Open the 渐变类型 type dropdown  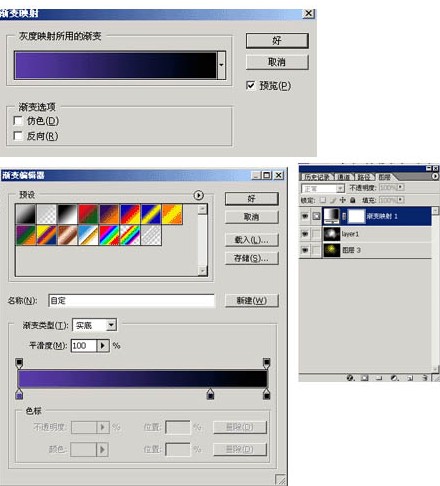pos(111,325)
